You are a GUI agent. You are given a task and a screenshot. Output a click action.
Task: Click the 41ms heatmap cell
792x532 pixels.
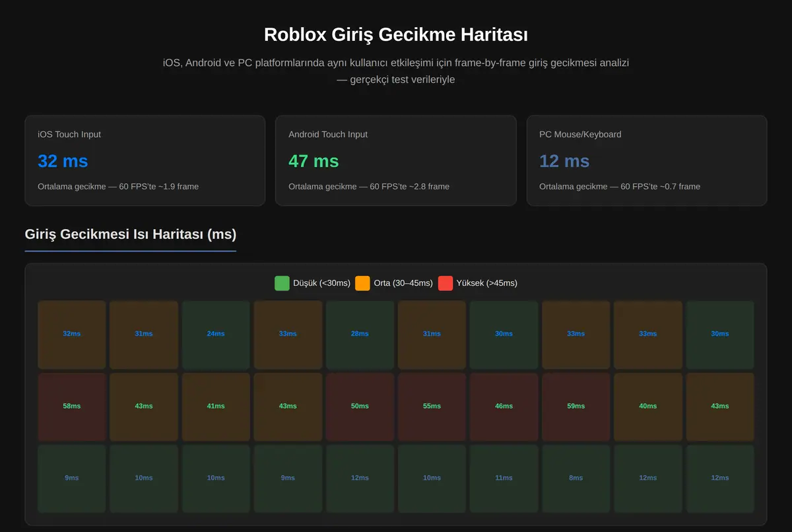point(216,407)
